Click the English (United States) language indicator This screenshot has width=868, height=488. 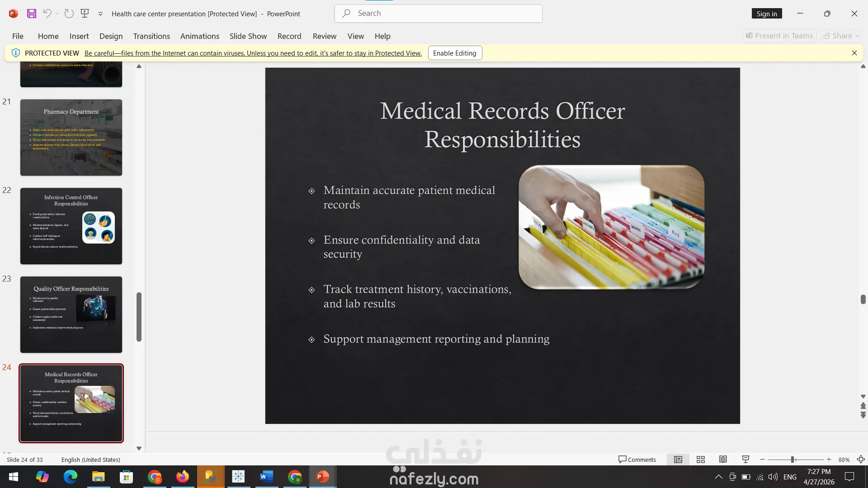91,460
